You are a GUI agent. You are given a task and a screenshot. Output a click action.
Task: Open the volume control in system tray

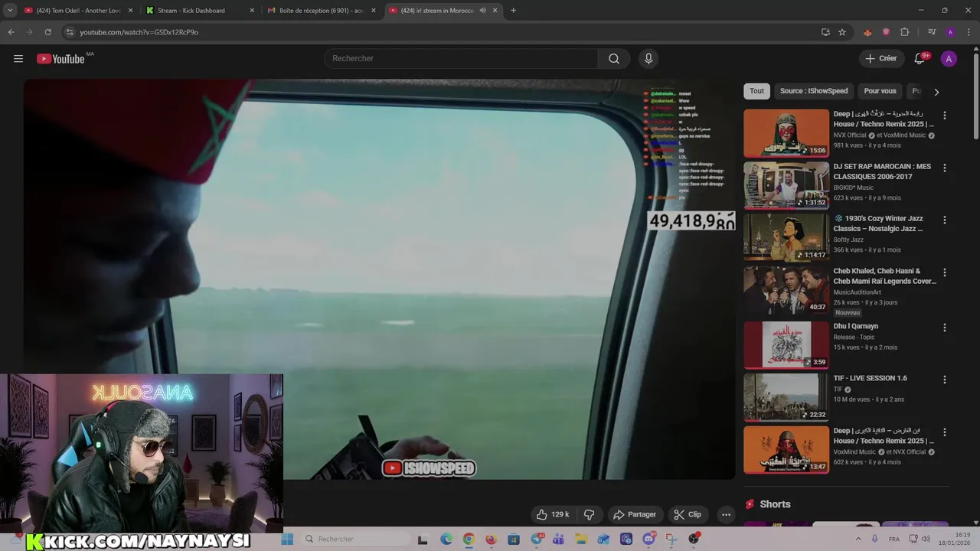(x=925, y=539)
